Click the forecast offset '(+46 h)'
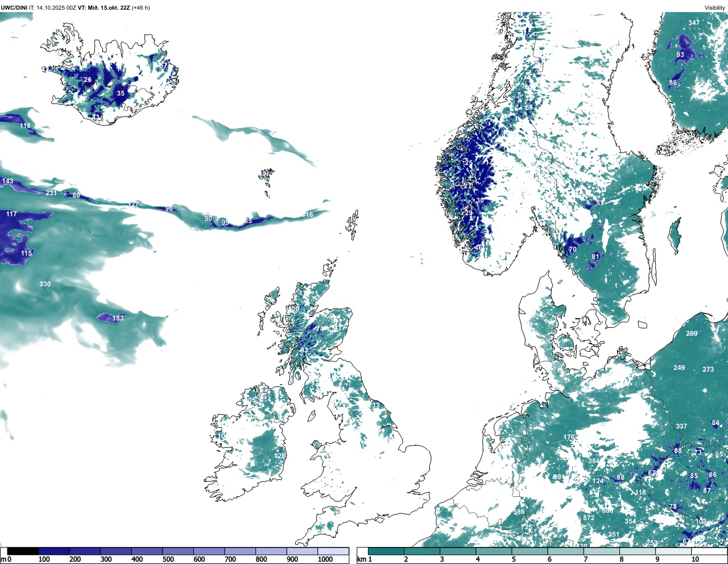728x564 pixels. [140, 8]
